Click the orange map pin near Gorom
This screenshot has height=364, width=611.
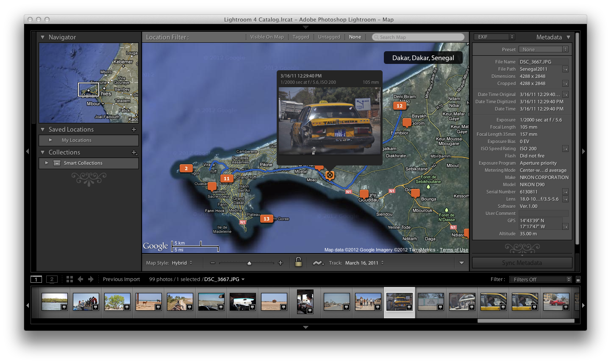tap(407, 123)
